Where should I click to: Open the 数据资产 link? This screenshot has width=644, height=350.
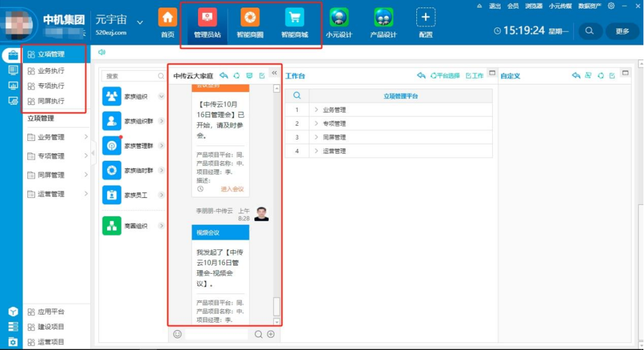[589, 6]
